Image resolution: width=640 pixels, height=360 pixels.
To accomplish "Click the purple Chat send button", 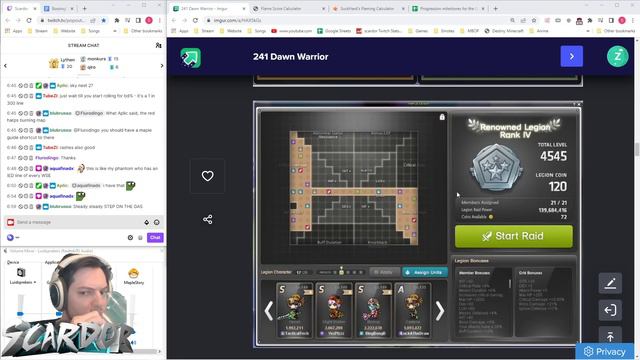I will 155,237.
